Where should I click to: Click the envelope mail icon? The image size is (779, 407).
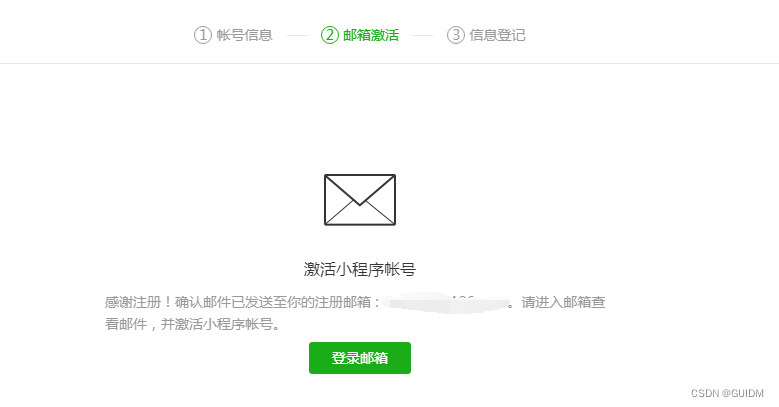pos(360,200)
